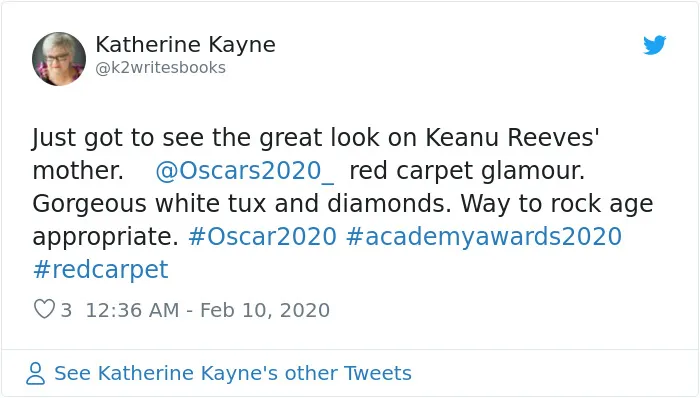Click the tweet text starting 'Just got to see'
Screen dimensions: 700x398
[x=343, y=203]
